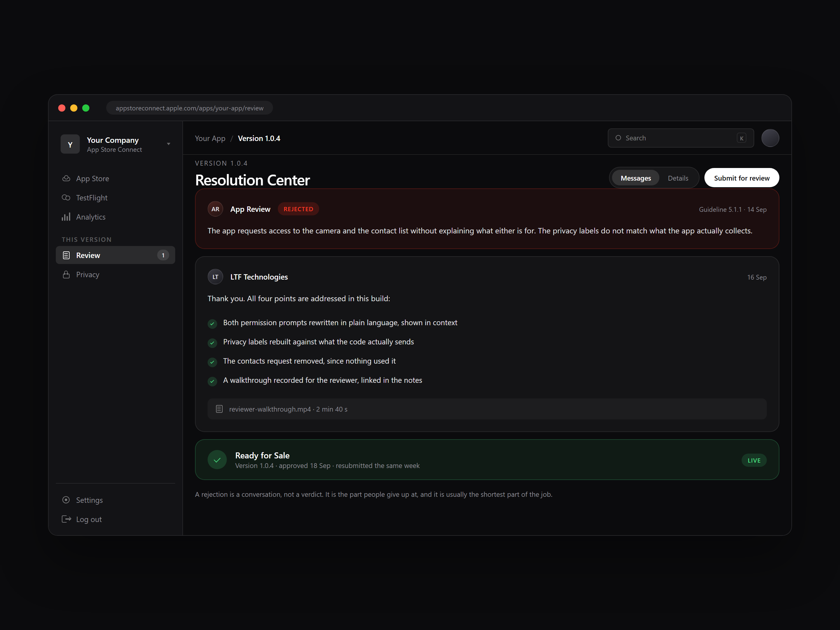Click the App Review sender name
Viewport: 840px width, 630px height.
[250, 209]
